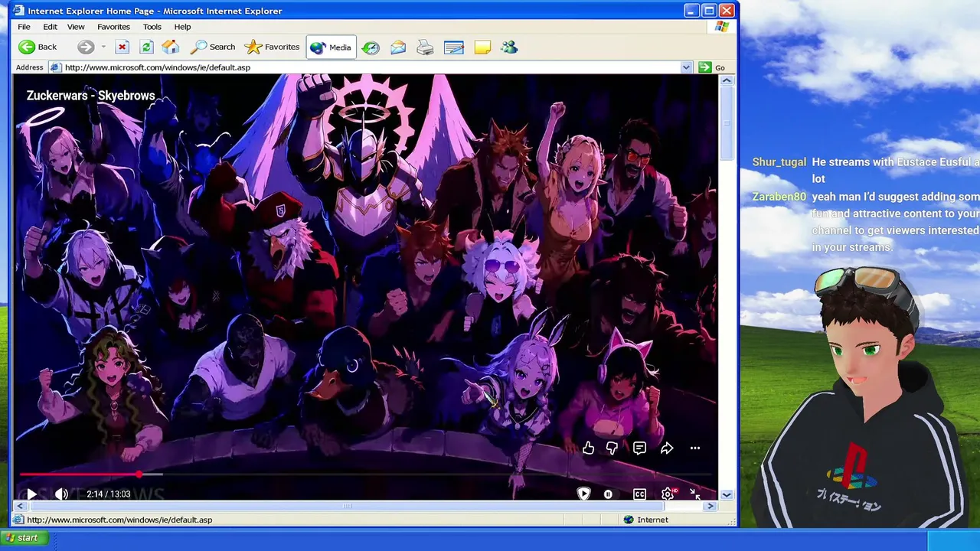Image resolution: width=980 pixels, height=551 pixels.
Task: Open the File menu
Action: 24,27
